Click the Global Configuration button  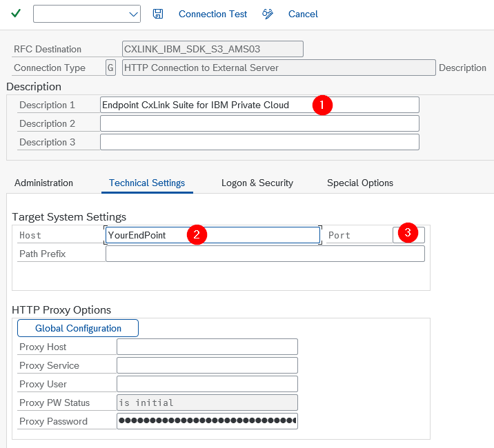(x=78, y=328)
